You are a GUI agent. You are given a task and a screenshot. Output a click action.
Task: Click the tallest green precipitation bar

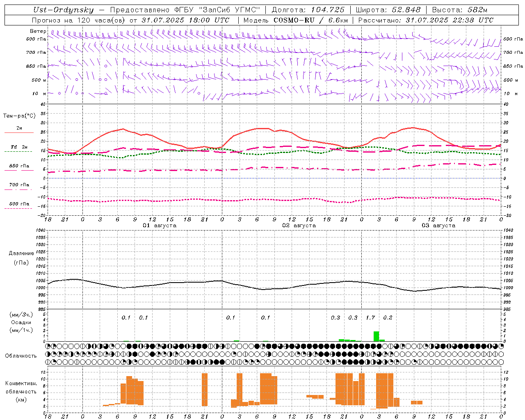coord(376,336)
